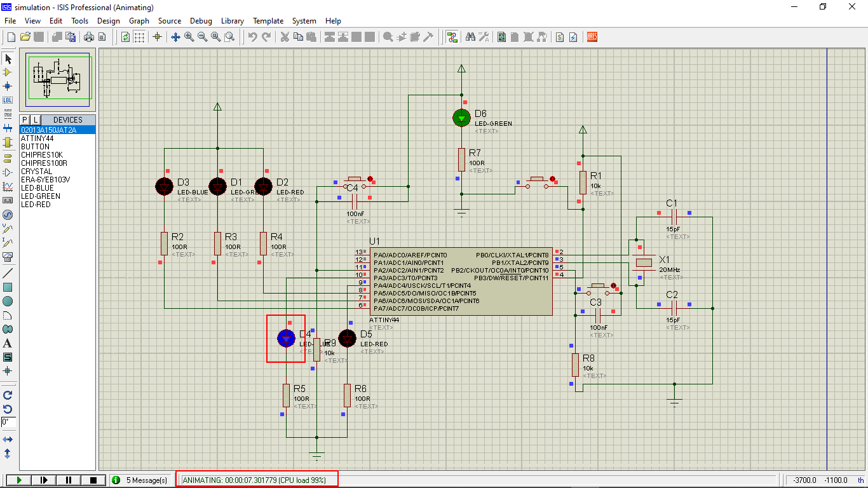This screenshot has width=868, height=488.
Task: Click the Zoom to Area icon
Action: pyautogui.click(x=229, y=37)
